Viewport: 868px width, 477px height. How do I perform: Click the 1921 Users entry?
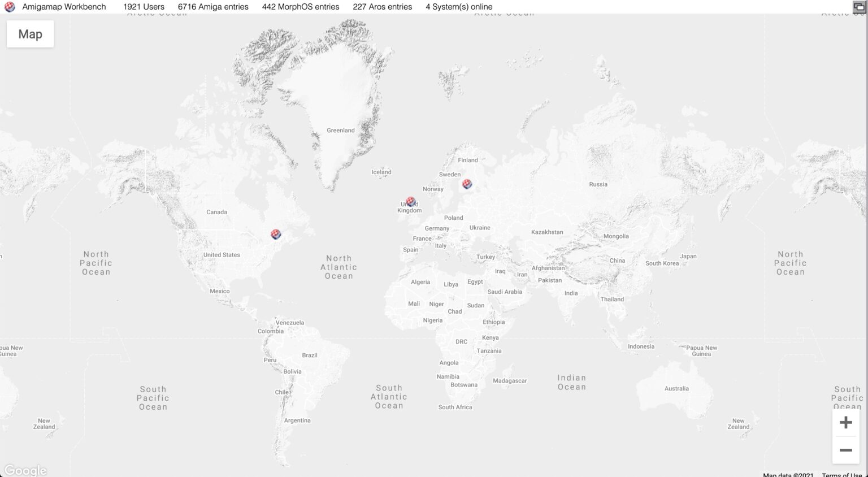(144, 7)
